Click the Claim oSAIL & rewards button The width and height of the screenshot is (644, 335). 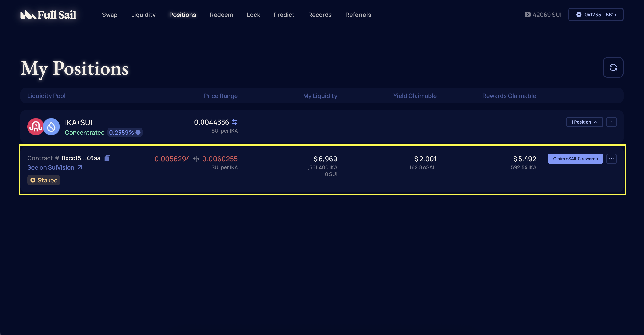(575, 159)
